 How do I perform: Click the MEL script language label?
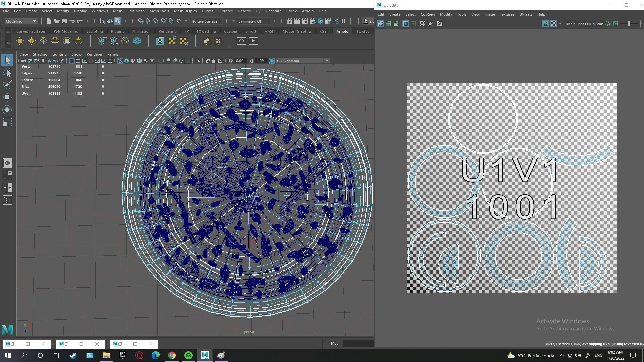click(334, 343)
